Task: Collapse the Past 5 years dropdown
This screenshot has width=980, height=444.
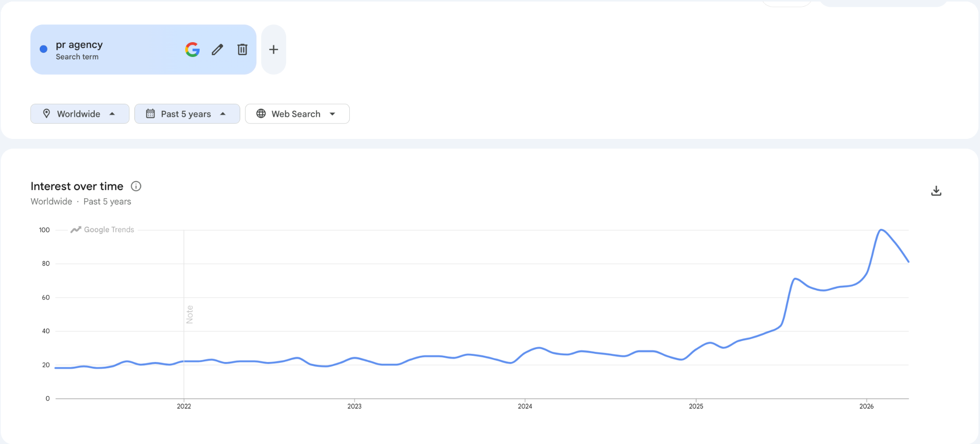Action: 223,114
